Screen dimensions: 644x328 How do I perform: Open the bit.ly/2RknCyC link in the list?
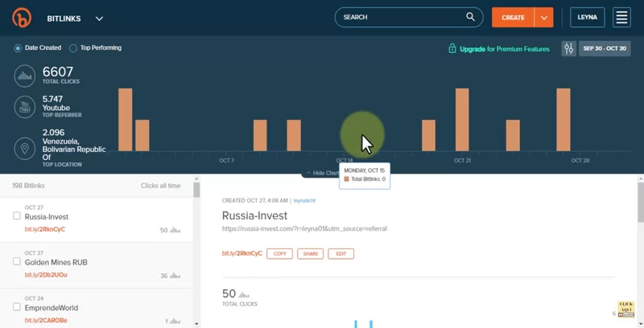point(45,229)
